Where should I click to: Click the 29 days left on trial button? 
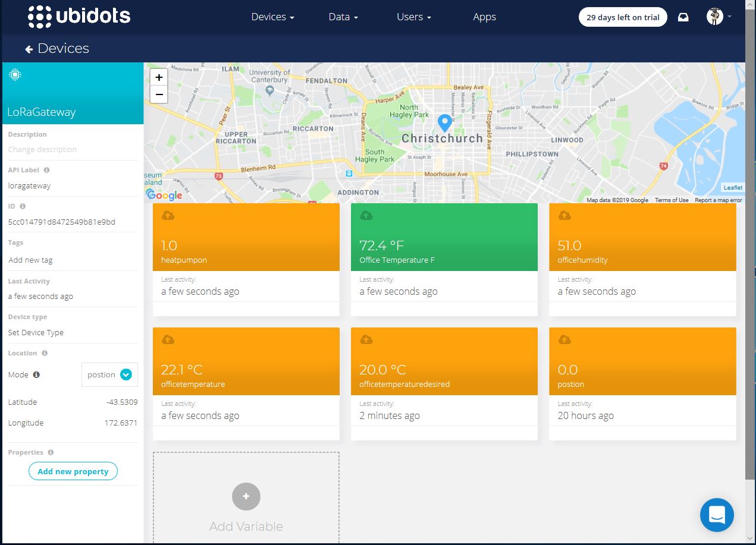point(623,17)
